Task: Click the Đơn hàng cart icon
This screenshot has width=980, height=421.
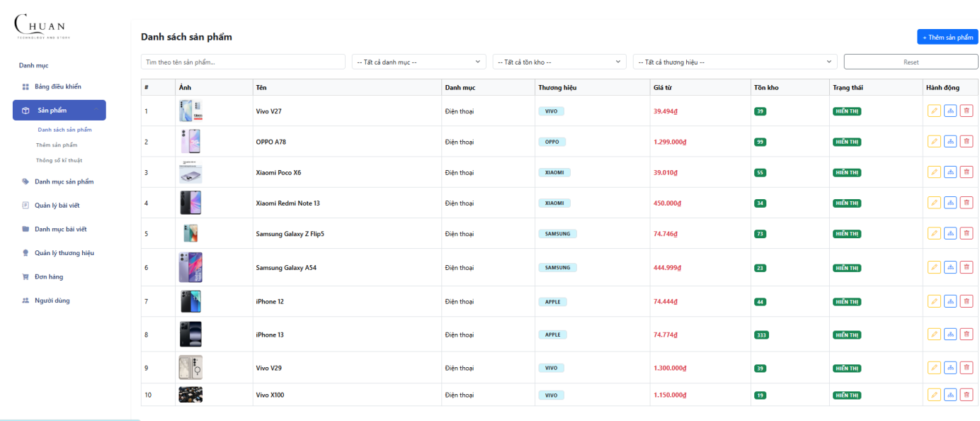Action: point(25,276)
